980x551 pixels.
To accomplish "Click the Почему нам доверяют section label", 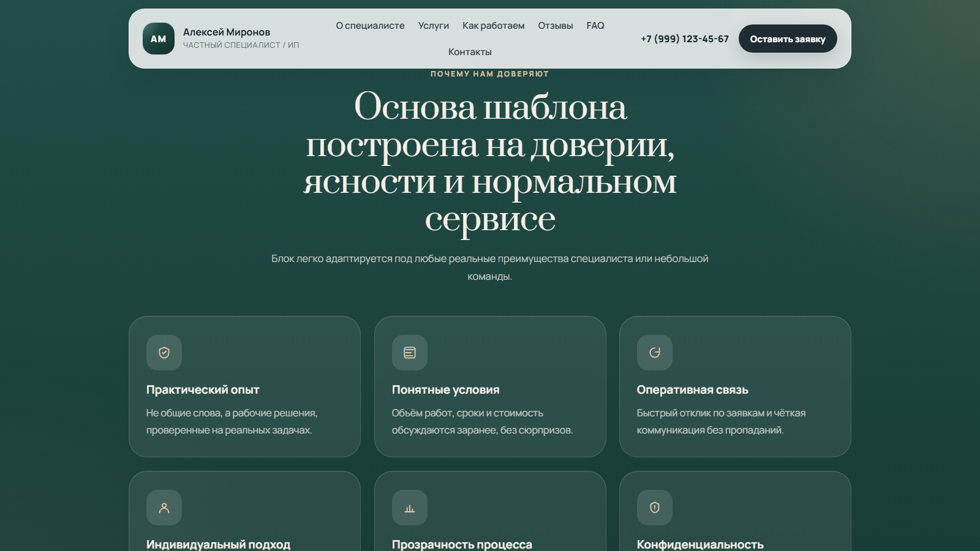I will pos(490,74).
